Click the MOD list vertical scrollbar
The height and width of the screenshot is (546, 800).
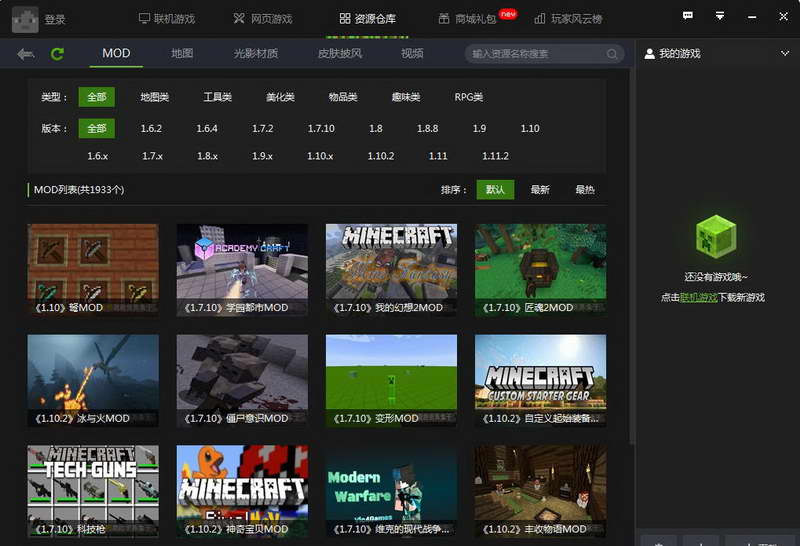pos(633,255)
